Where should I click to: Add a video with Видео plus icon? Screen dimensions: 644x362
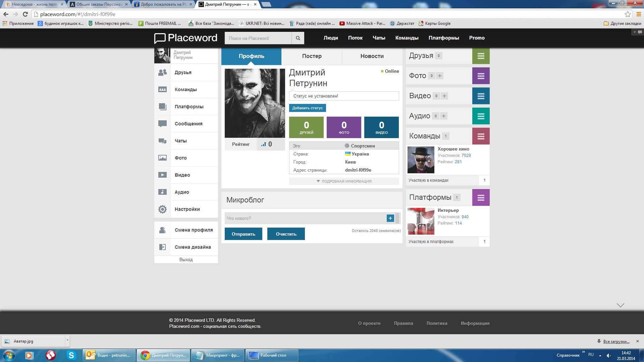pos(444,96)
